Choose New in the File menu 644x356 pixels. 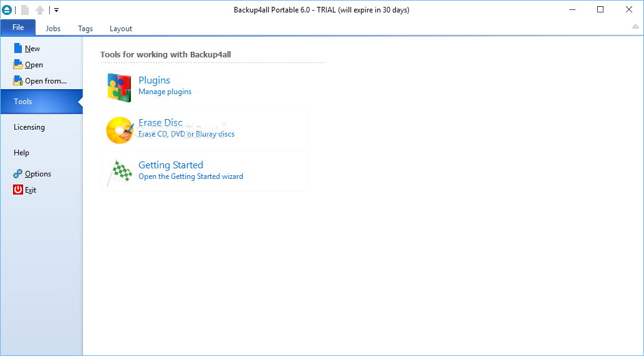pyautogui.click(x=32, y=49)
